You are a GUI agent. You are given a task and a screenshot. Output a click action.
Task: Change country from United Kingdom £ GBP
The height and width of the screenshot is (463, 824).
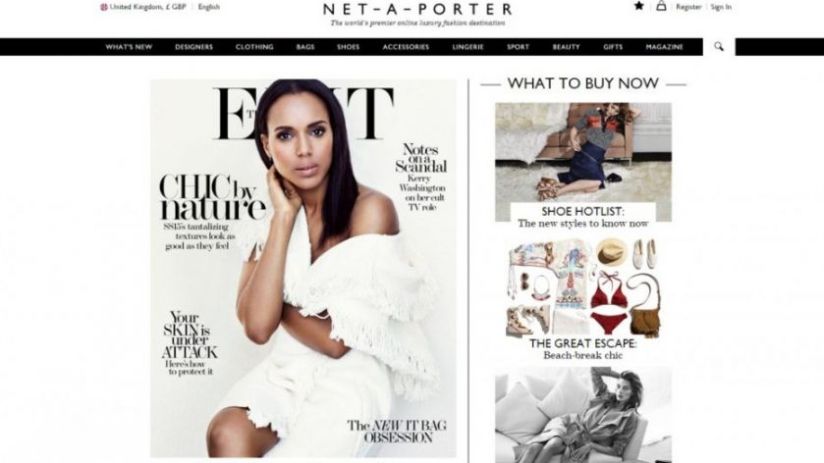click(148, 7)
